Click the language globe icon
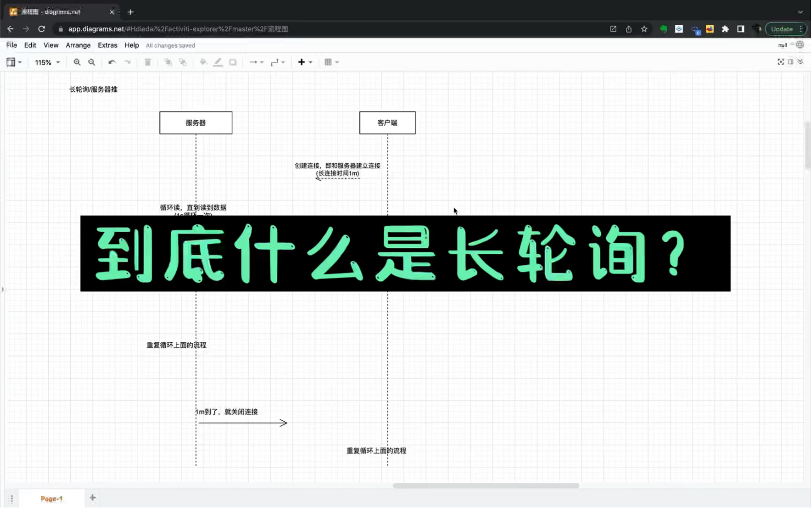The height and width of the screenshot is (508, 812). click(x=800, y=45)
